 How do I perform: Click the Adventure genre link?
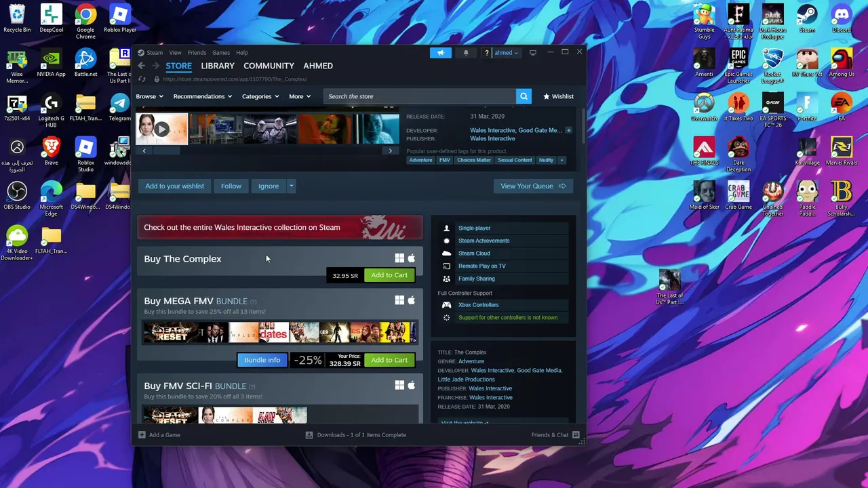(471, 361)
